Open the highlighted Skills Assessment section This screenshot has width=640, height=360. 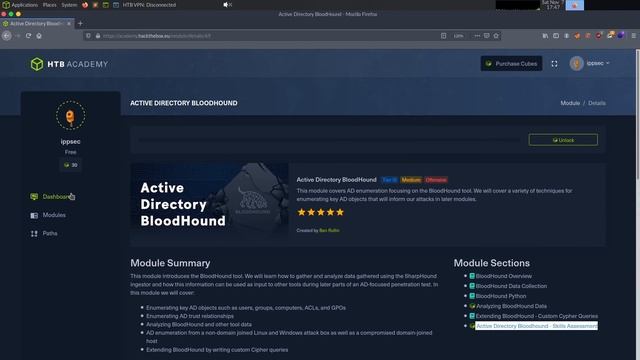pos(536,326)
